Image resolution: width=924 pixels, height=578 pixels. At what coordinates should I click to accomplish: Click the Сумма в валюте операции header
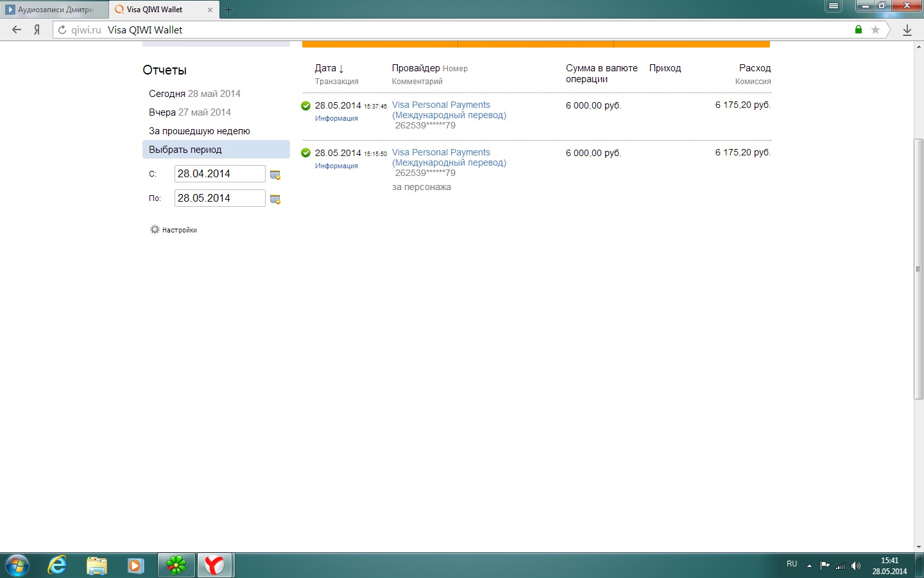602,73
